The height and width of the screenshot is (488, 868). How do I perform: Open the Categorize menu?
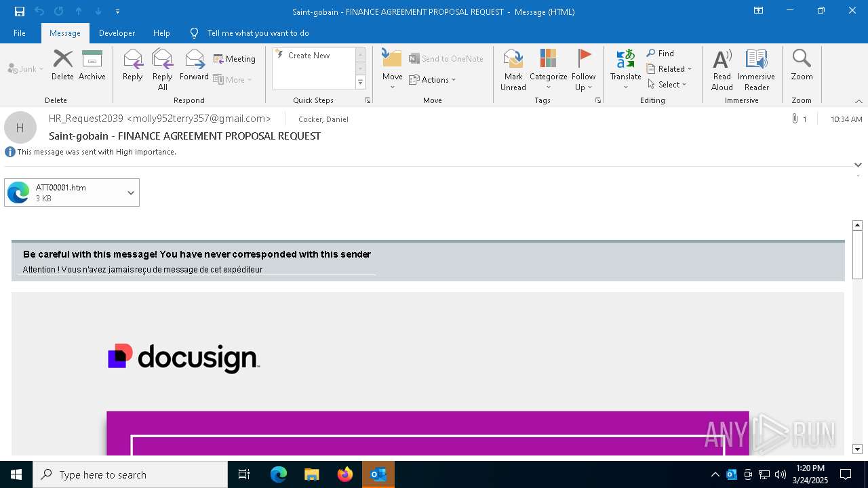point(548,70)
